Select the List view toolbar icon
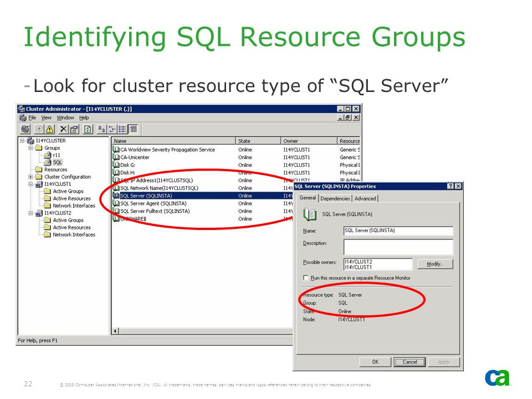The image size is (532, 399). [x=123, y=129]
